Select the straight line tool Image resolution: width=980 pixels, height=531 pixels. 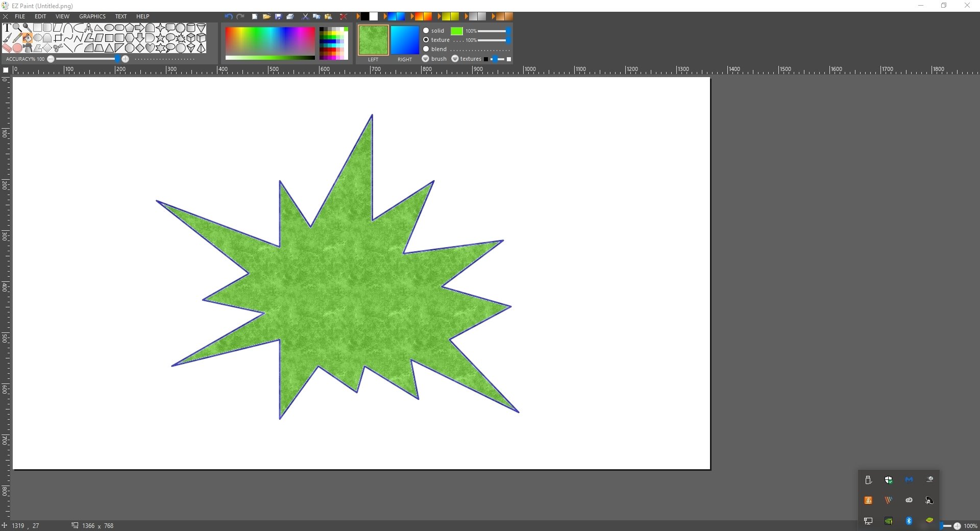click(68, 48)
